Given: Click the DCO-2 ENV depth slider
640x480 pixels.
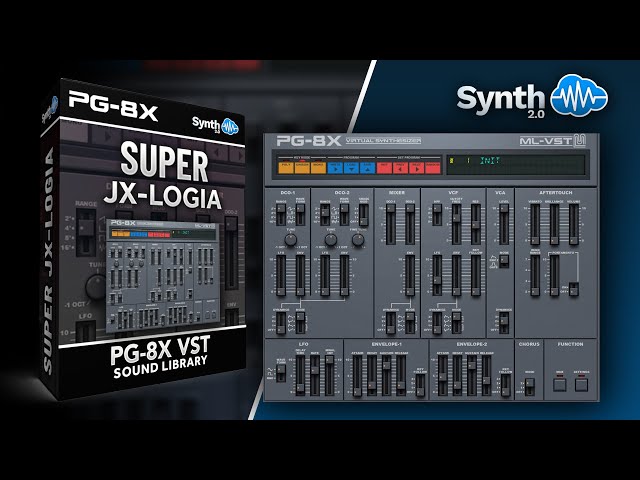Looking at the screenshot, I should point(344,275).
